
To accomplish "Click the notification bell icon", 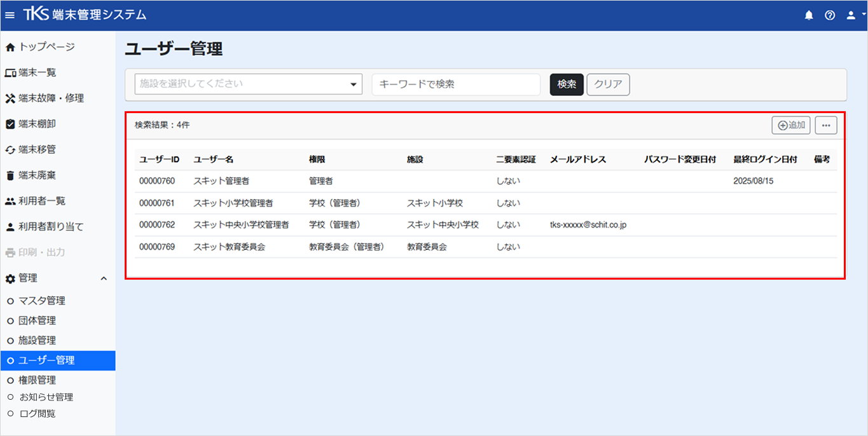I will click(x=809, y=15).
